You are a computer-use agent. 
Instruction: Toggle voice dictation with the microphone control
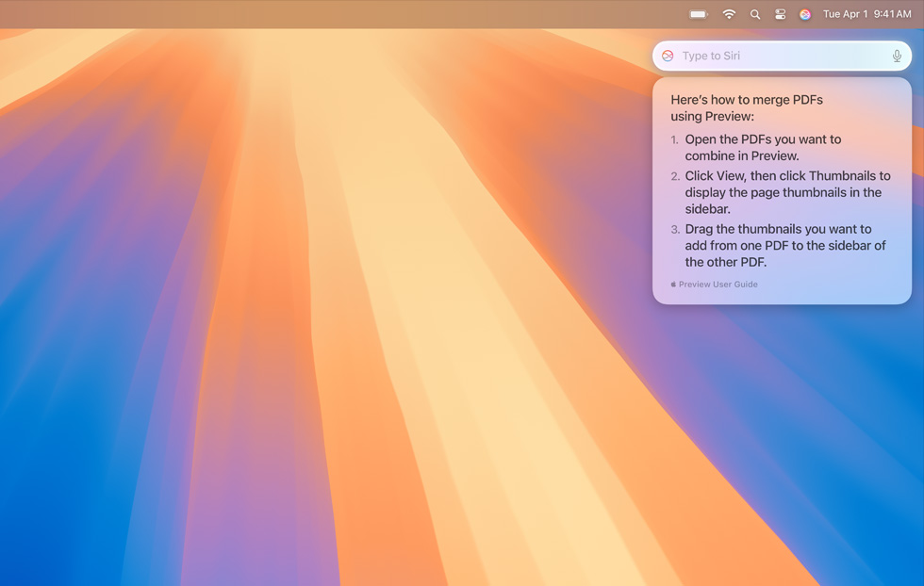pos(897,56)
